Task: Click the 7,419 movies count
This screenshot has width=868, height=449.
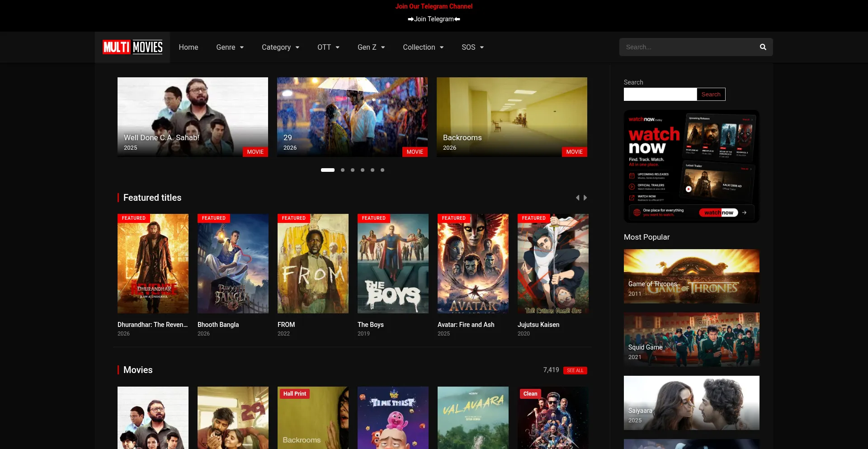Action: coord(551,370)
